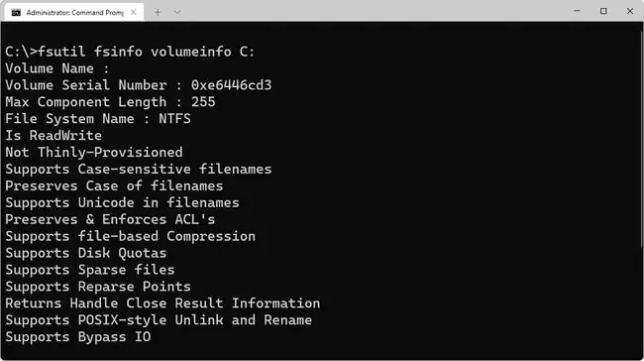Viewport: 644px width, 361px height.
Task: Click the Is ReadWrite output line
Action: 54,135
